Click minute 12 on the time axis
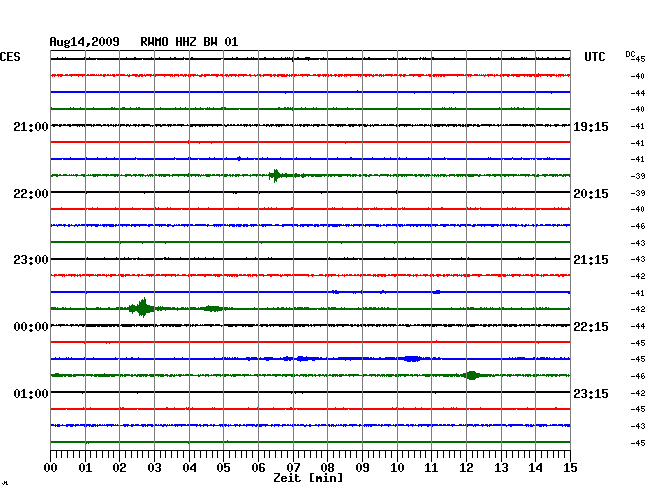The image size is (650, 494). click(x=466, y=468)
